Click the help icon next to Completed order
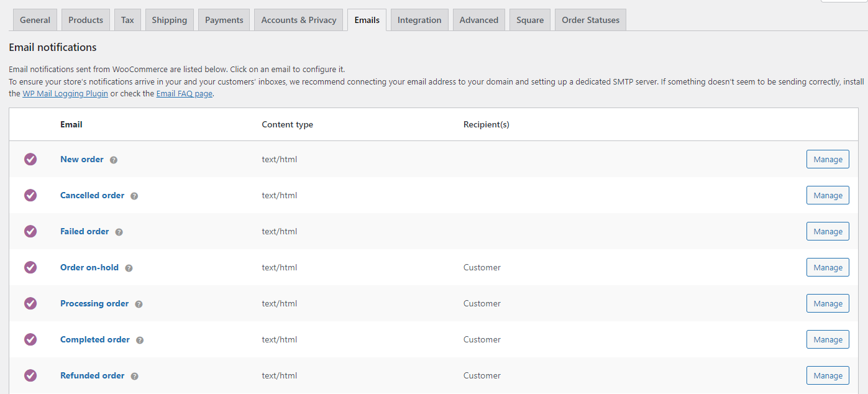This screenshot has height=394, width=868. pos(140,340)
